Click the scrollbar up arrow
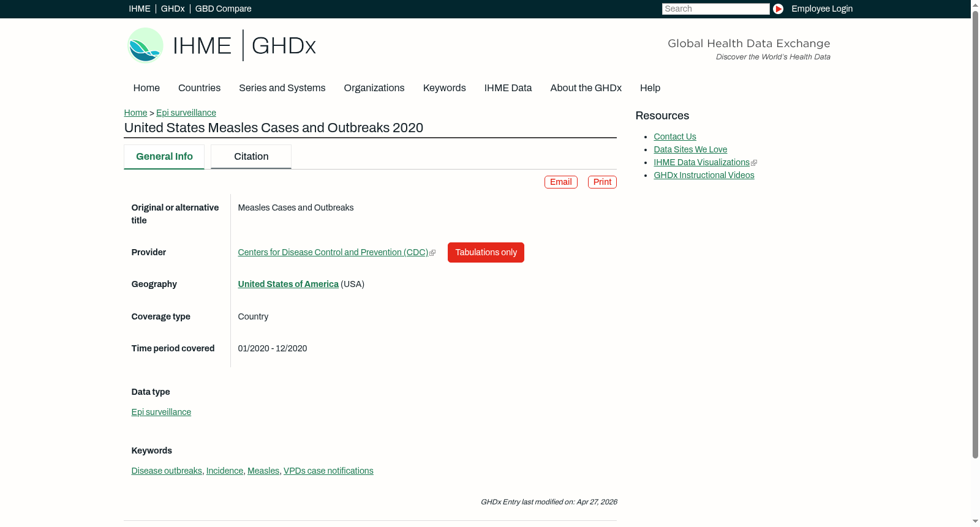The image size is (980, 527). tap(975, 4)
